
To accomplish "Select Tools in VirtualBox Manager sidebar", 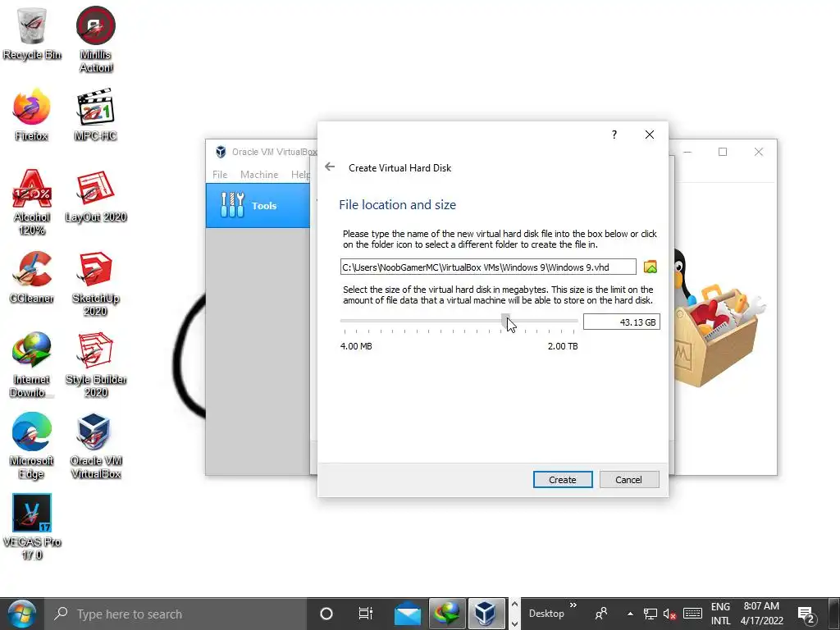I will tap(258, 205).
